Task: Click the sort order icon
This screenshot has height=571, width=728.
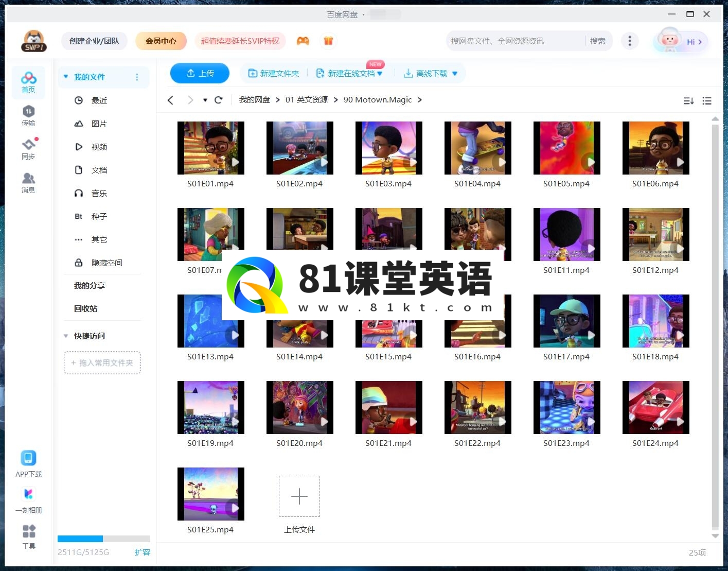Action: click(x=688, y=101)
